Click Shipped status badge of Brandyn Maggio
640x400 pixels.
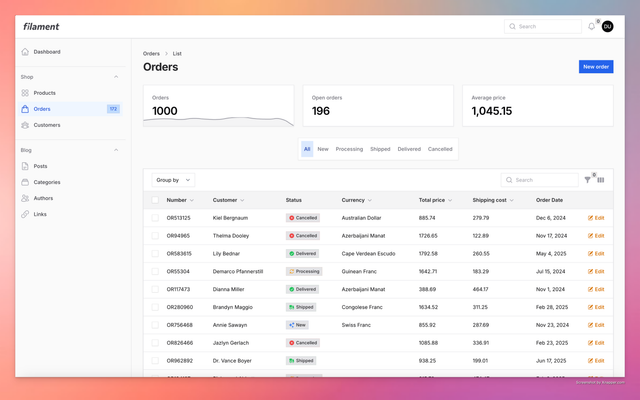point(301,307)
